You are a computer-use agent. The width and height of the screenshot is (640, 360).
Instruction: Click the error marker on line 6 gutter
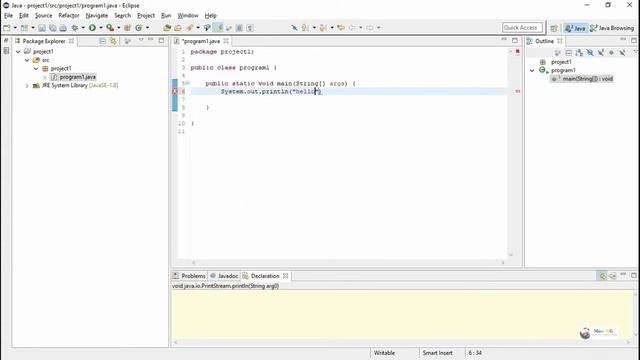pyautogui.click(x=175, y=91)
